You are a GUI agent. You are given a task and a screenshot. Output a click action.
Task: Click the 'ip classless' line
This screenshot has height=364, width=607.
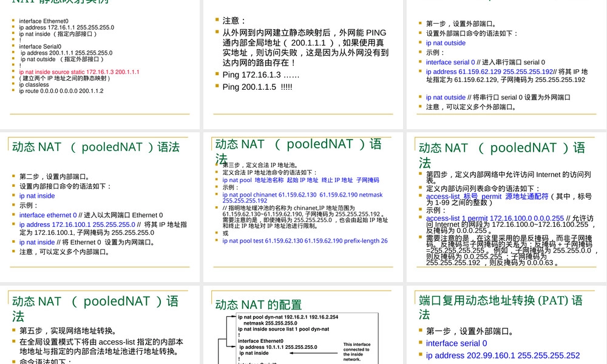[34, 85]
